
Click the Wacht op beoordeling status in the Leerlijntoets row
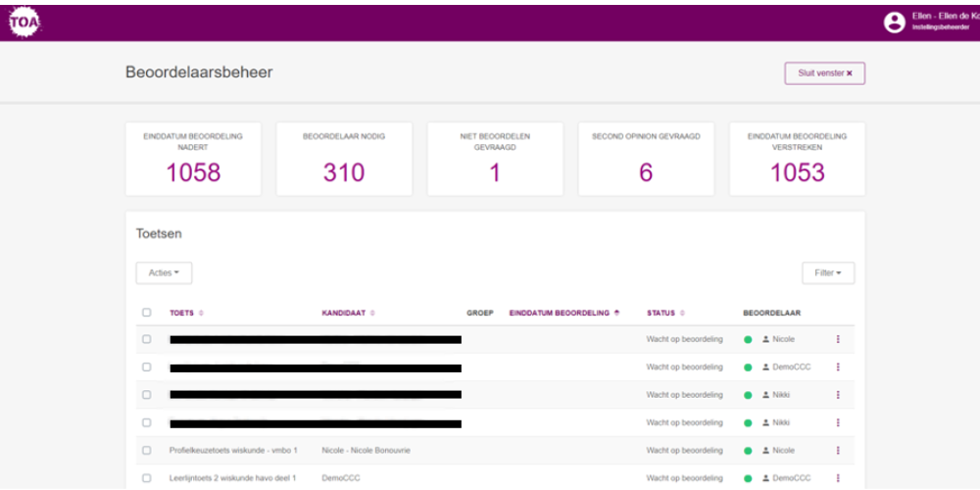(684, 478)
